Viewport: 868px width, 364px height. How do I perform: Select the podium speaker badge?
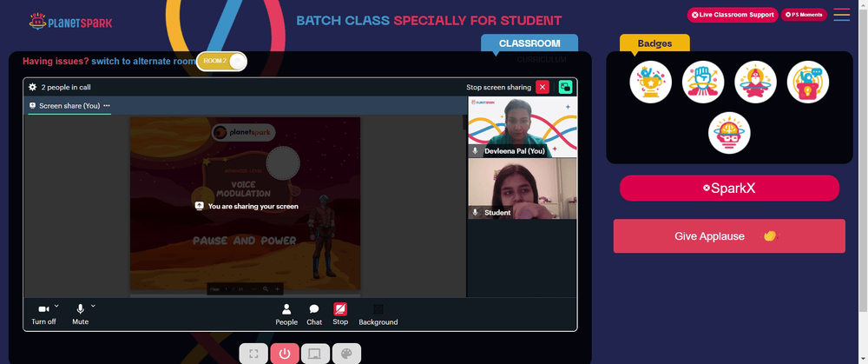coord(808,82)
